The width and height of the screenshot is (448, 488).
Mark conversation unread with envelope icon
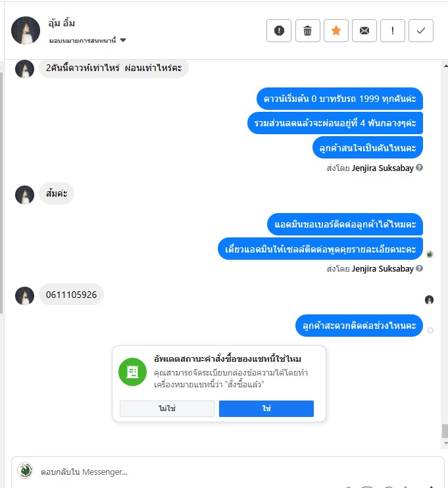[x=364, y=30]
